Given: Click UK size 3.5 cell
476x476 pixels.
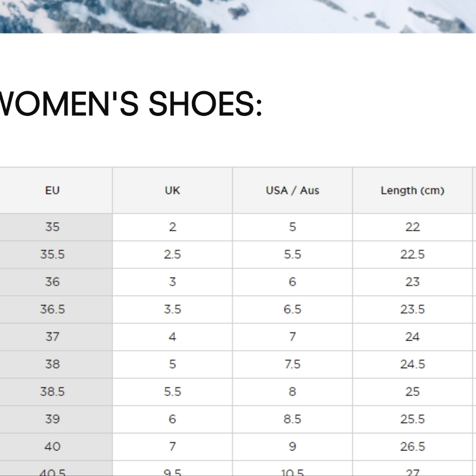Looking at the screenshot, I should (x=172, y=309).
